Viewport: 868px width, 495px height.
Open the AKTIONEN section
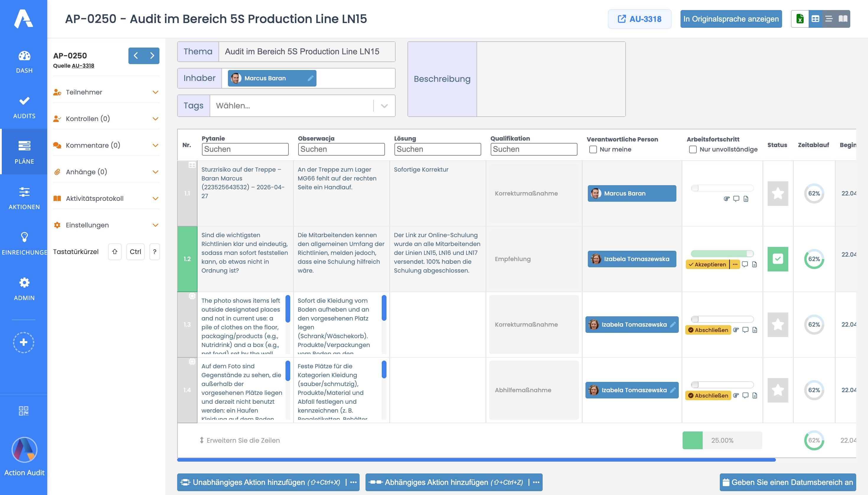(x=24, y=198)
